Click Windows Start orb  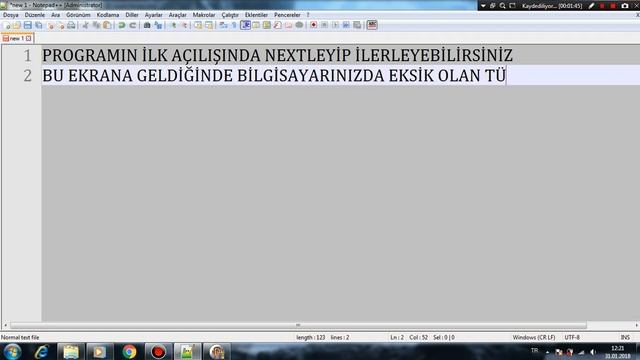12,352
